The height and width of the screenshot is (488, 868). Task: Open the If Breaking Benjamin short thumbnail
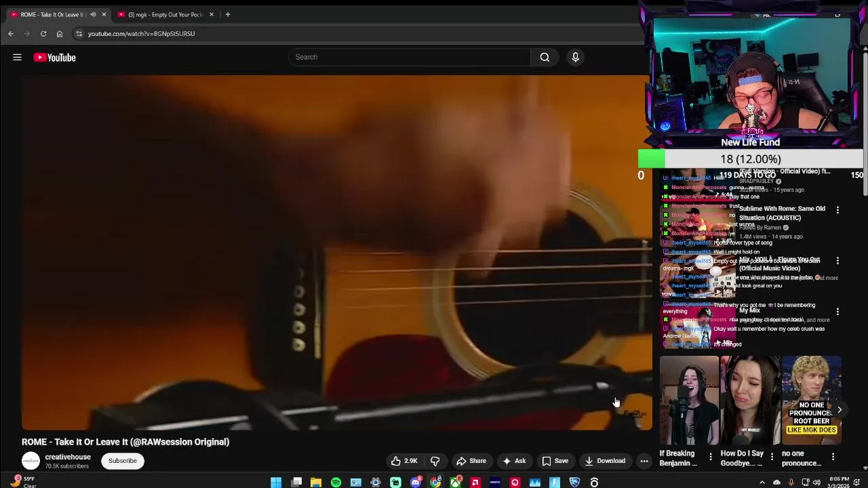point(689,401)
